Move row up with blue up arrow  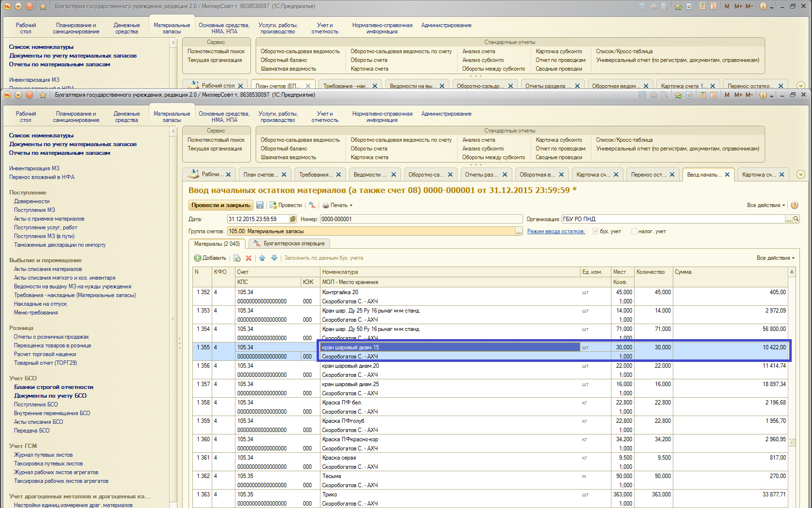(x=262, y=258)
